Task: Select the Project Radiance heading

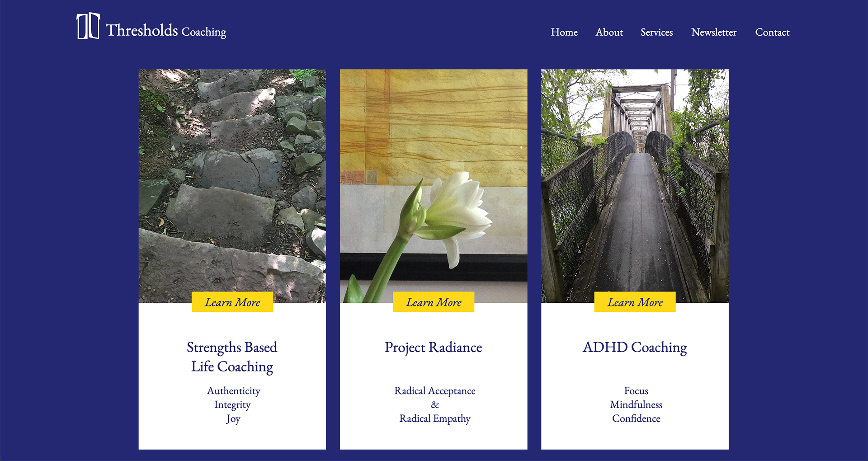Action: click(x=434, y=348)
